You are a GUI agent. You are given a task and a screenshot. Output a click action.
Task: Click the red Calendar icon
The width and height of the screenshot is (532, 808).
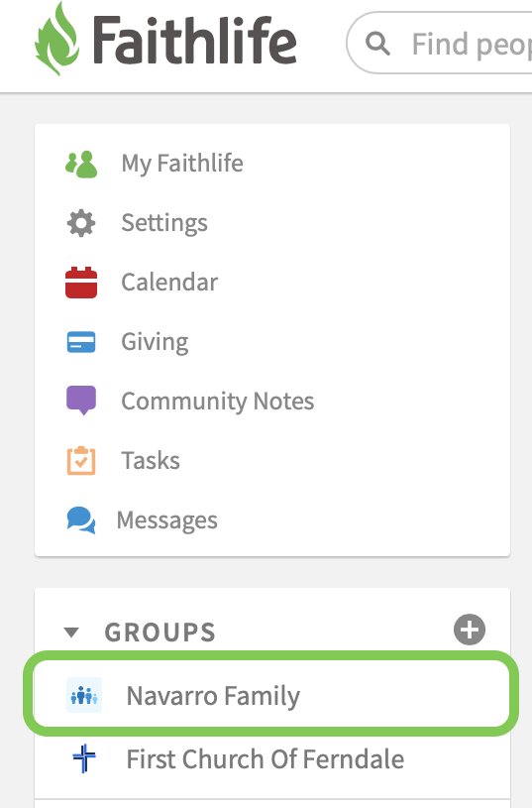tap(81, 283)
